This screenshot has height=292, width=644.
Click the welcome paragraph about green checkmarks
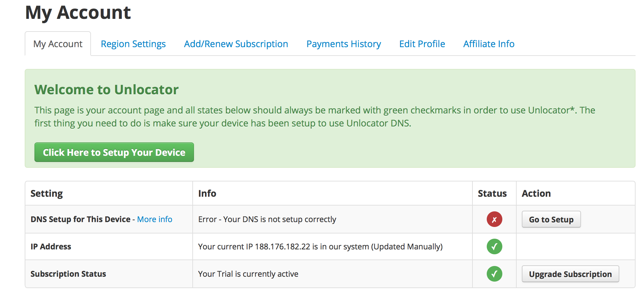tap(315, 117)
